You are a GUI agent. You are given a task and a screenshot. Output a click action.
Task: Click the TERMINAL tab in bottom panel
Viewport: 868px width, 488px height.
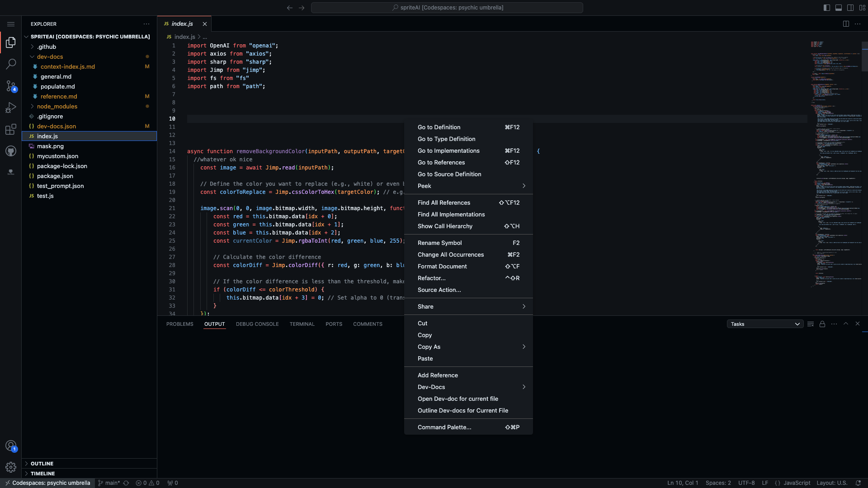(x=302, y=324)
